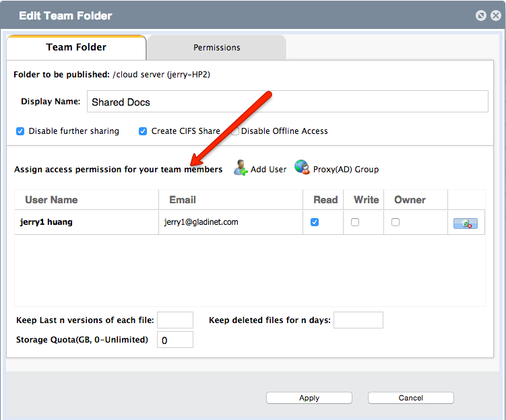
Task: Click the Proxy(AD) Group globe icon
Action: 302,167
